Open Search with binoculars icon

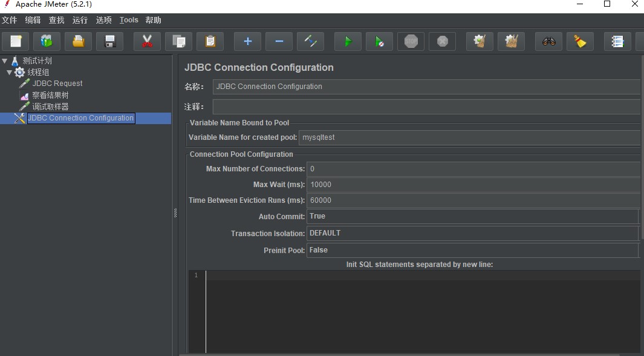[548, 42]
